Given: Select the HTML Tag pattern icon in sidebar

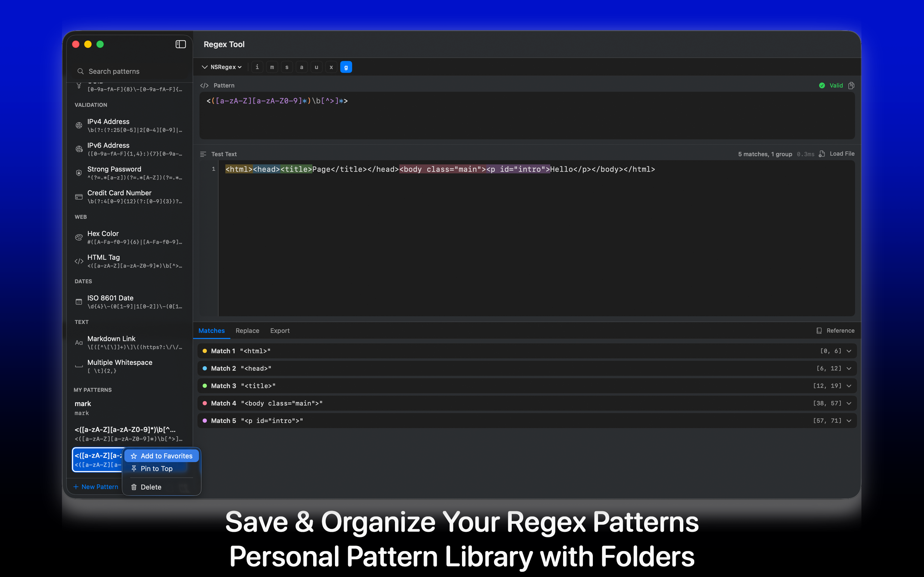Looking at the screenshot, I should tap(79, 261).
